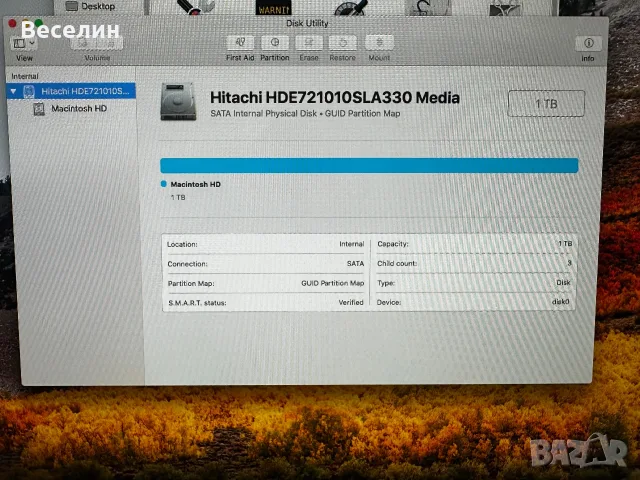Close the Disk Utility window
This screenshot has width=640, height=480.
[12, 23]
